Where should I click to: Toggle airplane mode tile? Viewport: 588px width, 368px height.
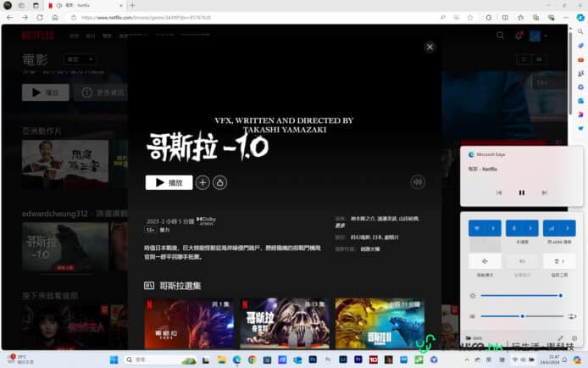[x=485, y=262]
